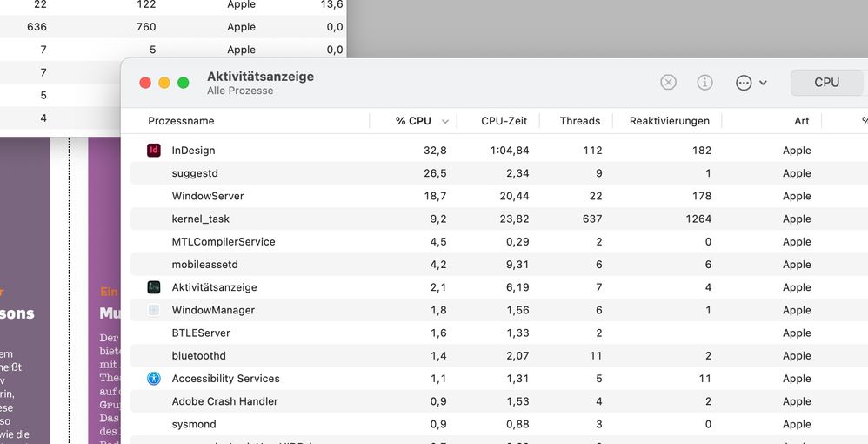
Task: Click the 636 value in the background window
Action: [x=37, y=27]
